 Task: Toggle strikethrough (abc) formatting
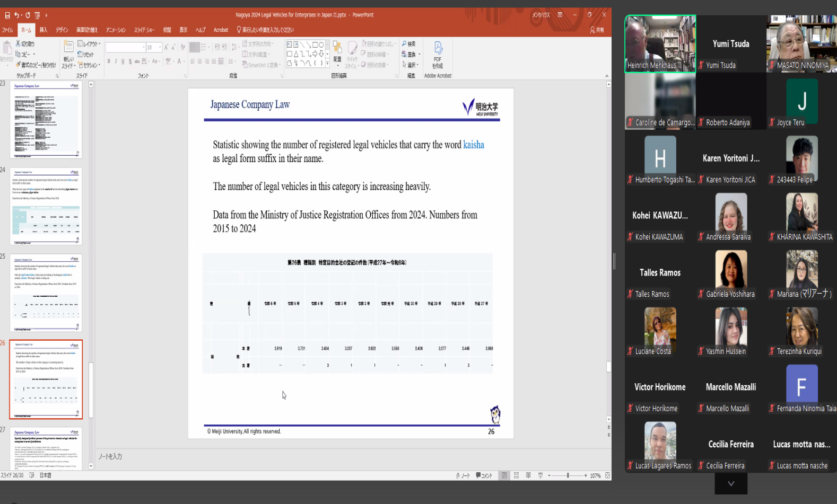pos(137,61)
